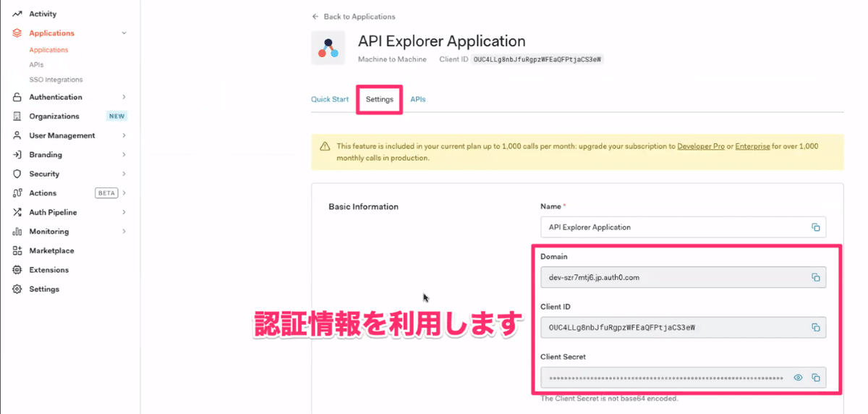Click the Settings gear icon in the sidebar
This screenshot has height=414, width=868.
pos(17,289)
